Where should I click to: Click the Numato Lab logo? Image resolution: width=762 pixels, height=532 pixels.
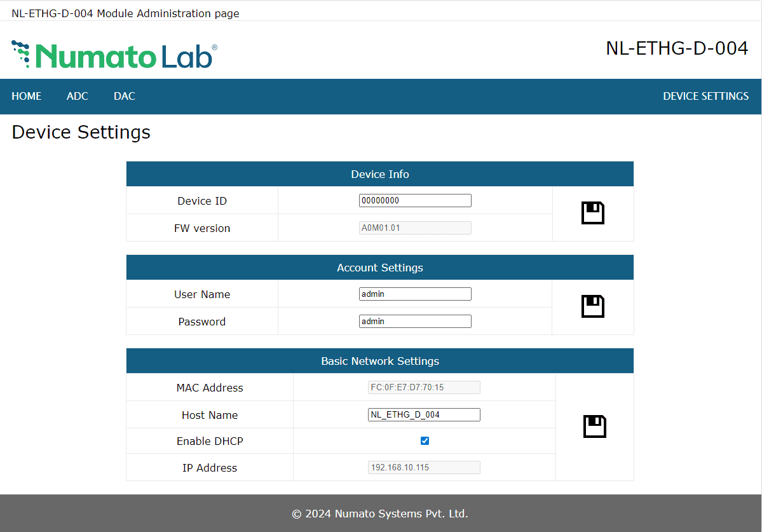114,55
